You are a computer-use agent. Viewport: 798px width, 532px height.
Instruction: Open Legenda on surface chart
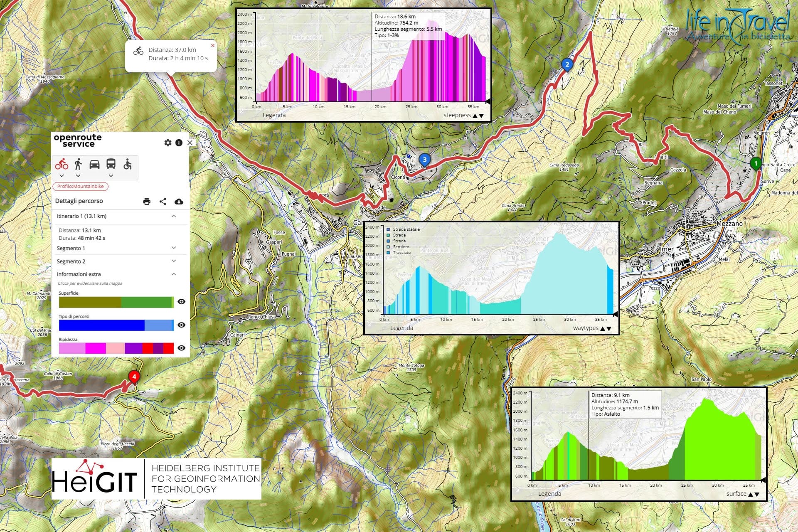pyautogui.click(x=549, y=494)
